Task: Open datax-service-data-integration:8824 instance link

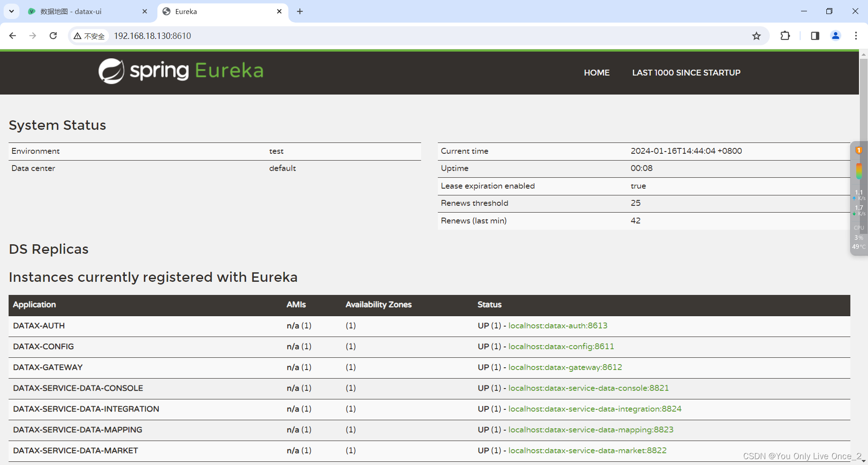Action: pos(595,409)
